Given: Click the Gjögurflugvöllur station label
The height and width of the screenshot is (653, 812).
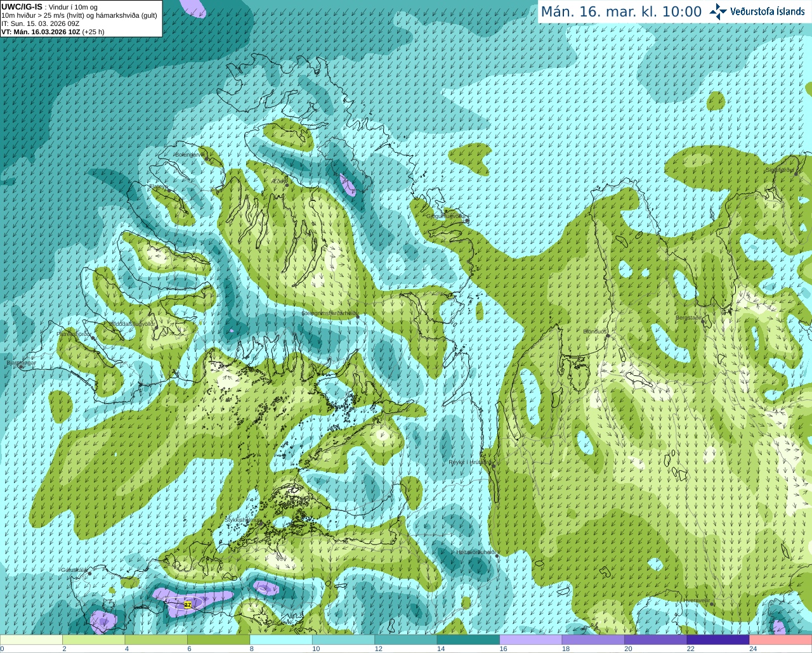Looking at the screenshot, I should [447, 216].
